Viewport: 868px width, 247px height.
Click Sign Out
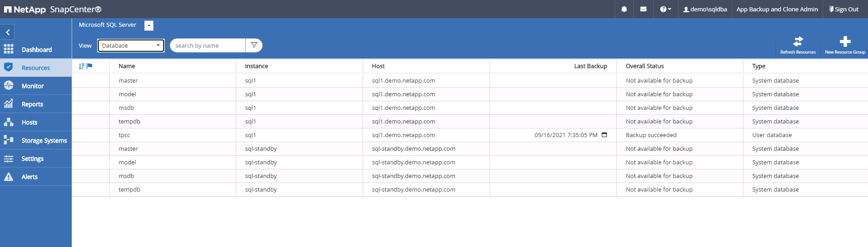click(844, 9)
